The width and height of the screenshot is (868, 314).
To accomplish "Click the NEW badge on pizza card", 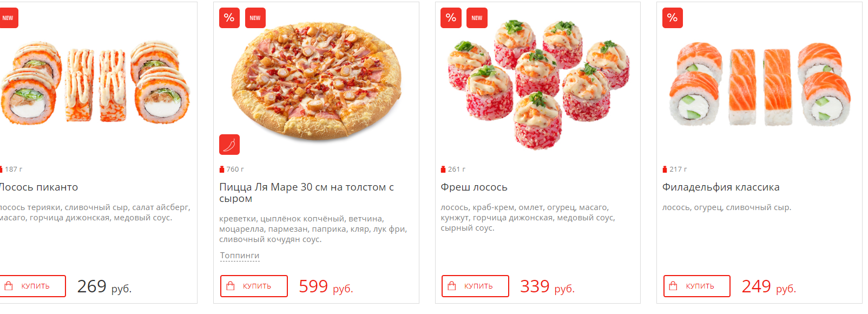I will (x=255, y=18).
